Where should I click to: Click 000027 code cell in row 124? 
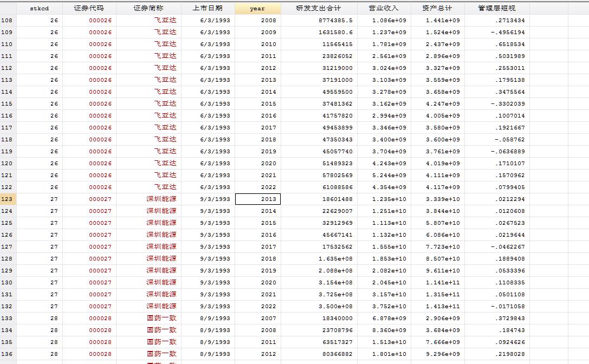(89, 211)
